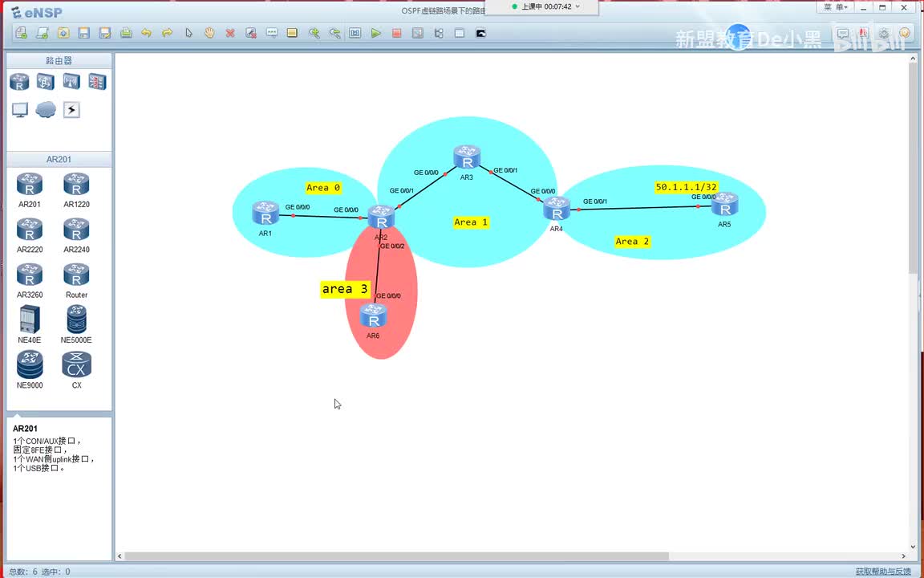Open the 获取帮助与反馈 link

pyautogui.click(x=883, y=572)
